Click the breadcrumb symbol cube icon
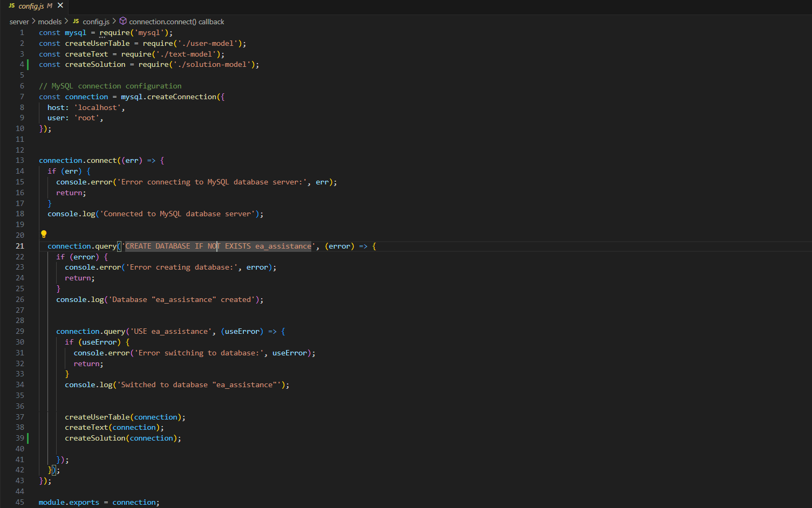Screen dimensions: 812x508 click(x=123, y=21)
